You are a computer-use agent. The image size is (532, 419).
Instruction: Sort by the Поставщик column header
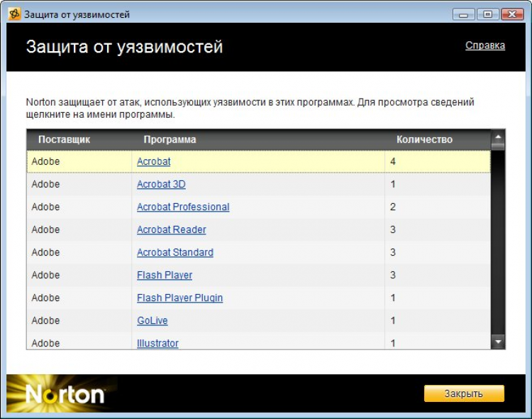[64, 139]
